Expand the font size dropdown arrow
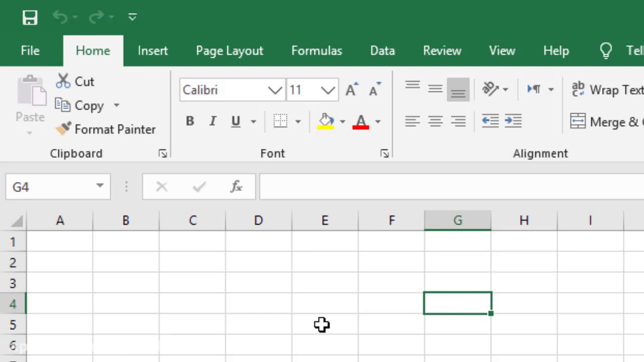 point(329,90)
